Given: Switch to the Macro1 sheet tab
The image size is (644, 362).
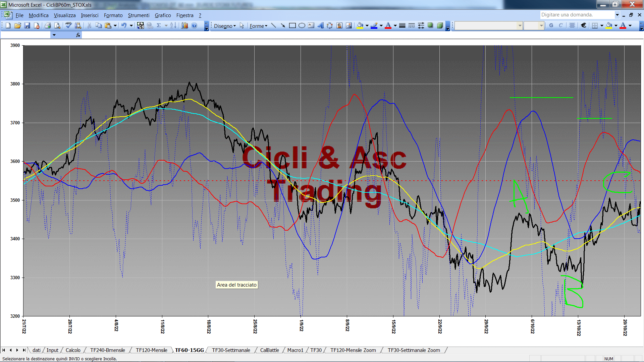Looking at the screenshot, I should pos(295,350).
